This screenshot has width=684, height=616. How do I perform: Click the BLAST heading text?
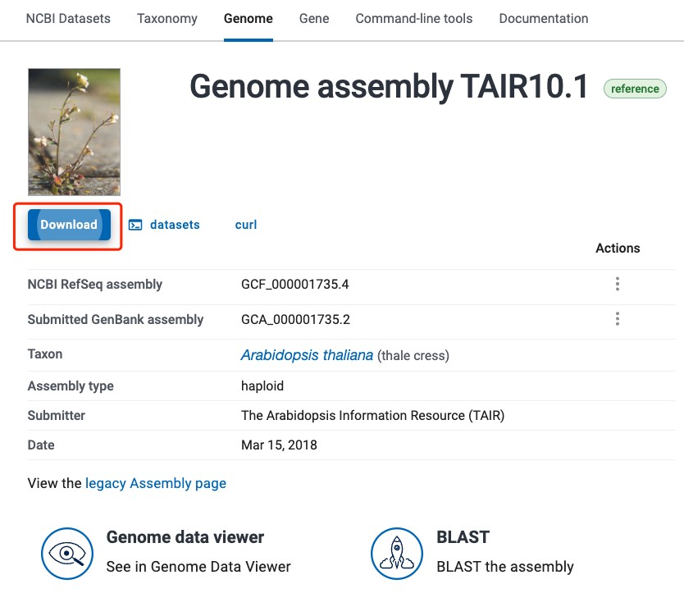(x=463, y=537)
